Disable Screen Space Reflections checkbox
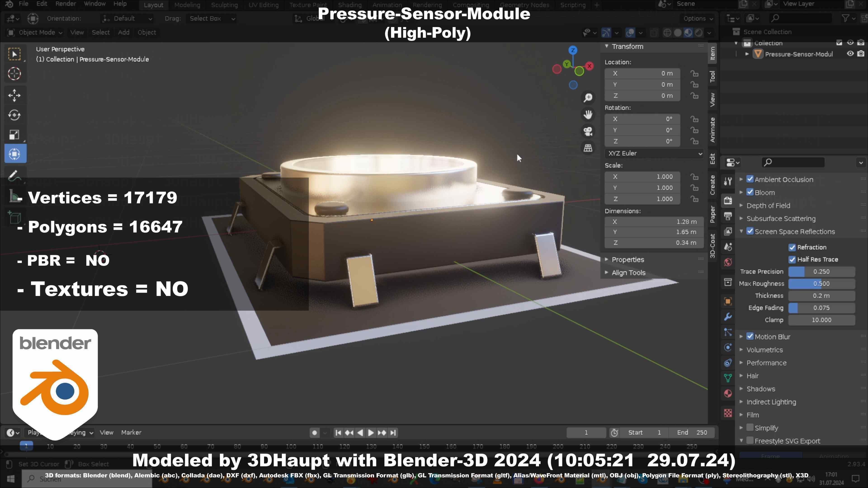This screenshot has height=488, width=868. [x=750, y=231]
